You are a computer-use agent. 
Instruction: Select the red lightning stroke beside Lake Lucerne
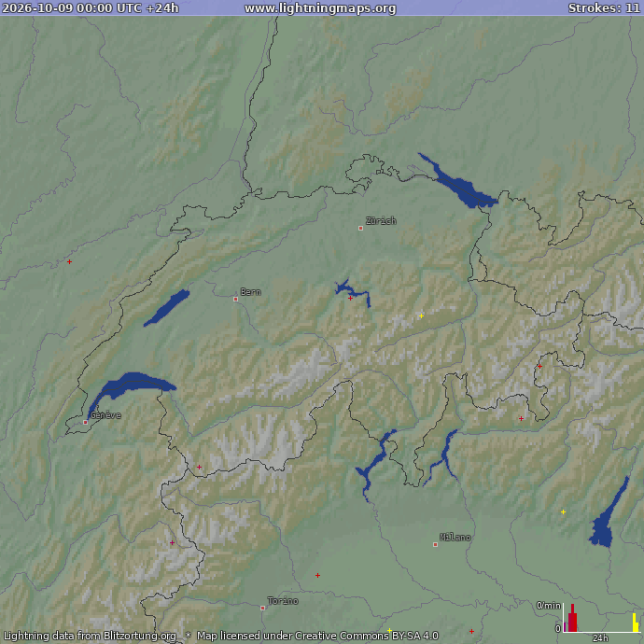pos(350,298)
